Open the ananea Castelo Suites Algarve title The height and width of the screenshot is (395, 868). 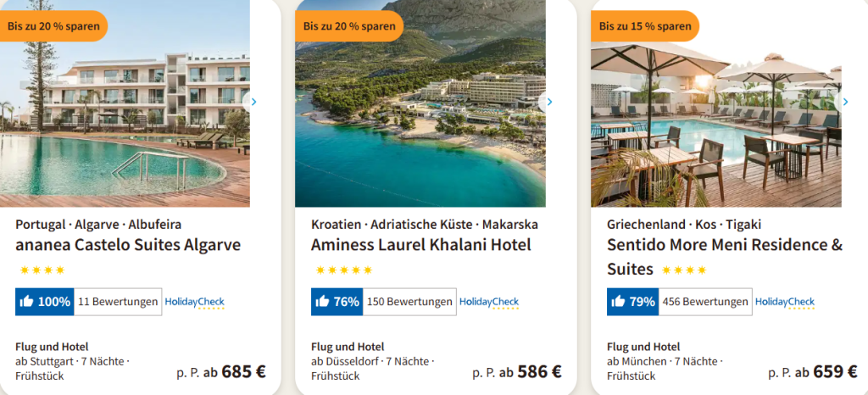pyautogui.click(x=128, y=245)
